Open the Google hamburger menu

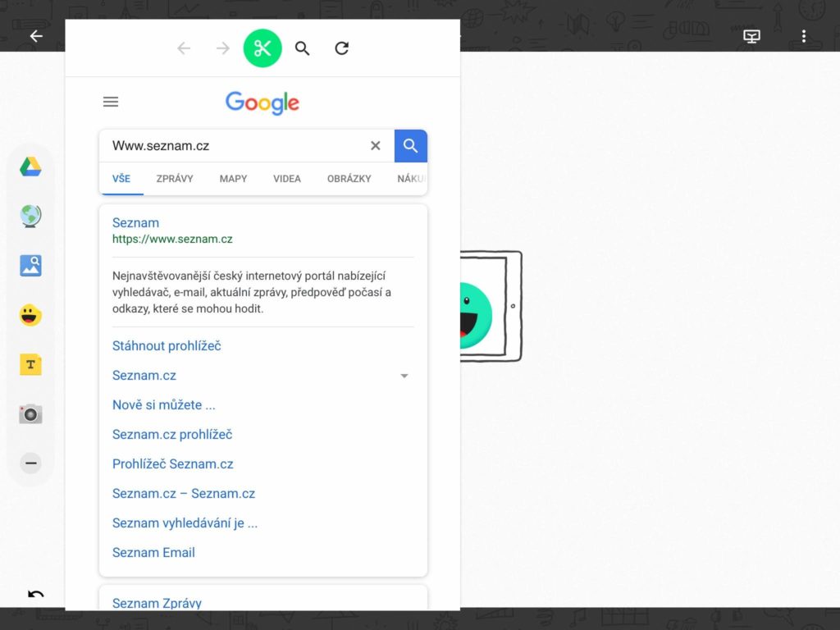point(111,102)
